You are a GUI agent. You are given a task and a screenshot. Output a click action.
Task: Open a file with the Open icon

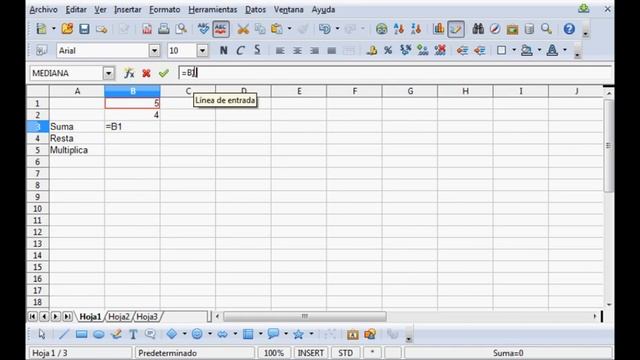pos(67,29)
